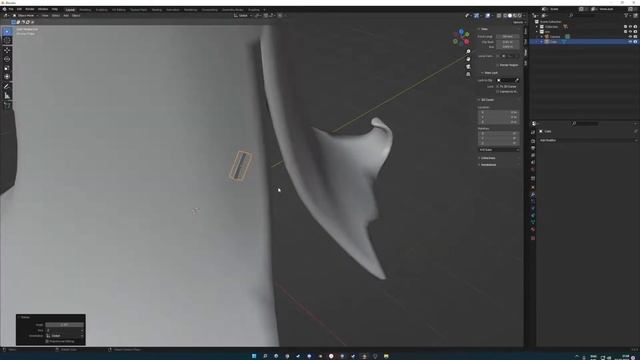Select the Add Cube tool
640x360 pixels.
[7, 105]
